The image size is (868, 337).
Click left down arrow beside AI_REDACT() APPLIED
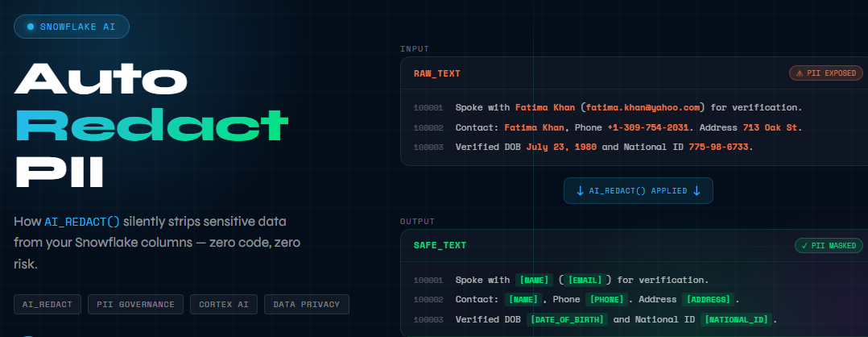click(x=580, y=191)
